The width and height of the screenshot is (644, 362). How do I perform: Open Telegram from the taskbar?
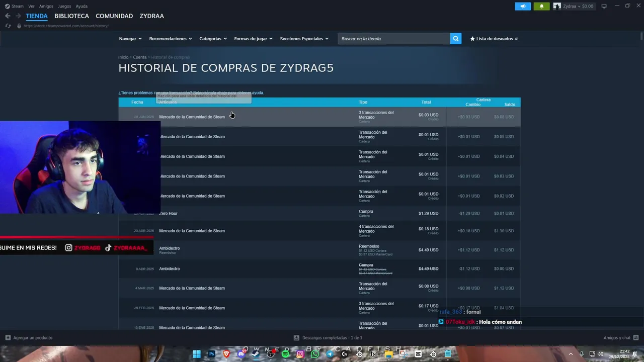pyautogui.click(x=330, y=354)
